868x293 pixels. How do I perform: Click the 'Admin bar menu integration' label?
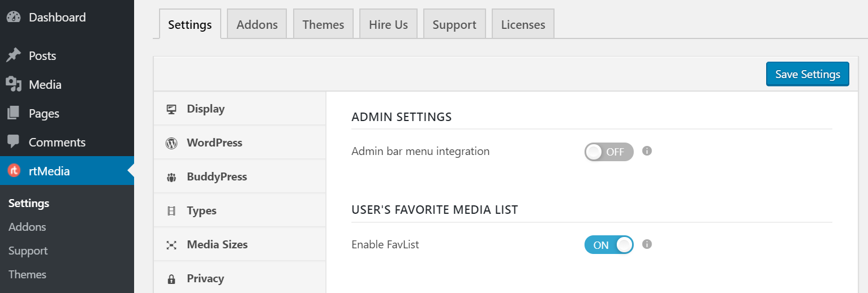420,152
